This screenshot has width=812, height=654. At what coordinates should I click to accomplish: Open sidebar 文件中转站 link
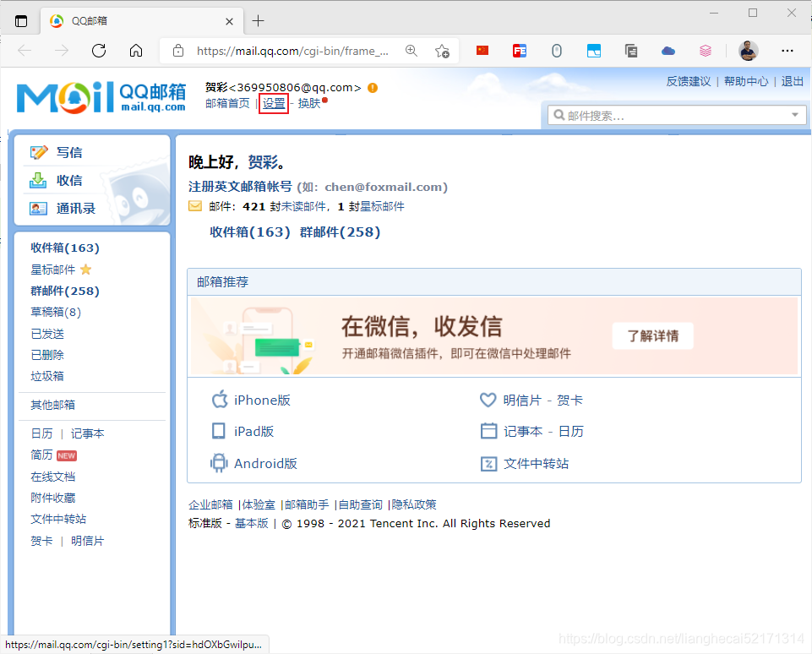coord(58,520)
